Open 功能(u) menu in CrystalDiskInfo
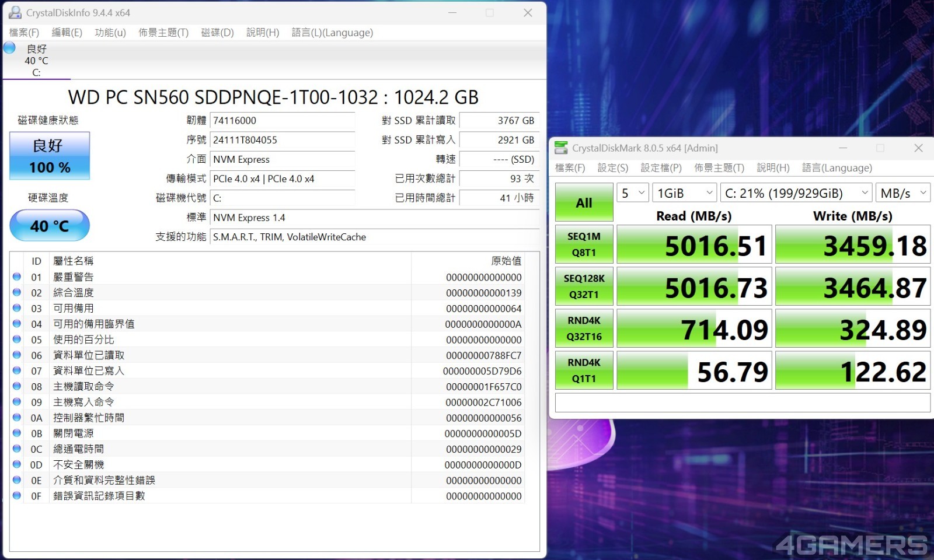This screenshot has width=934, height=560. click(x=110, y=33)
